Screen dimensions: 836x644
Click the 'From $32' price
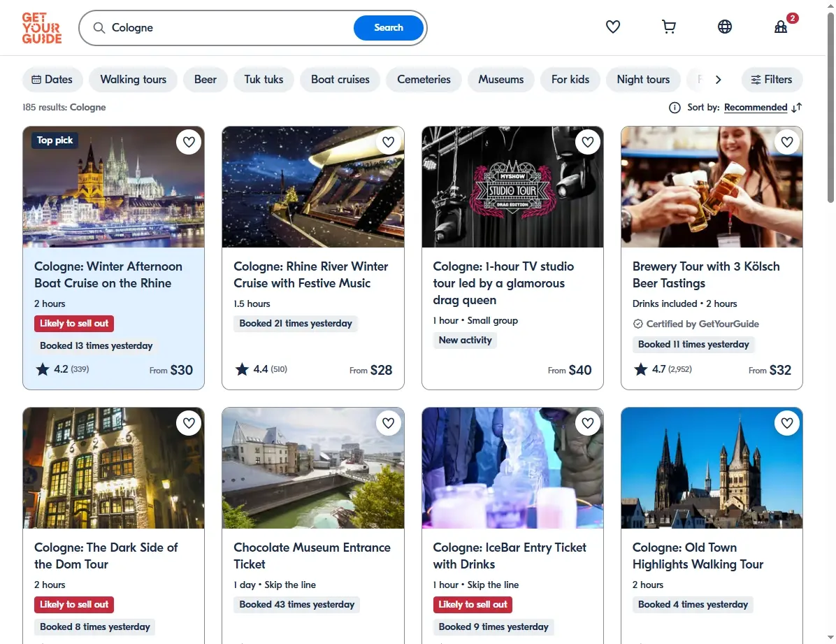tap(770, 370)
